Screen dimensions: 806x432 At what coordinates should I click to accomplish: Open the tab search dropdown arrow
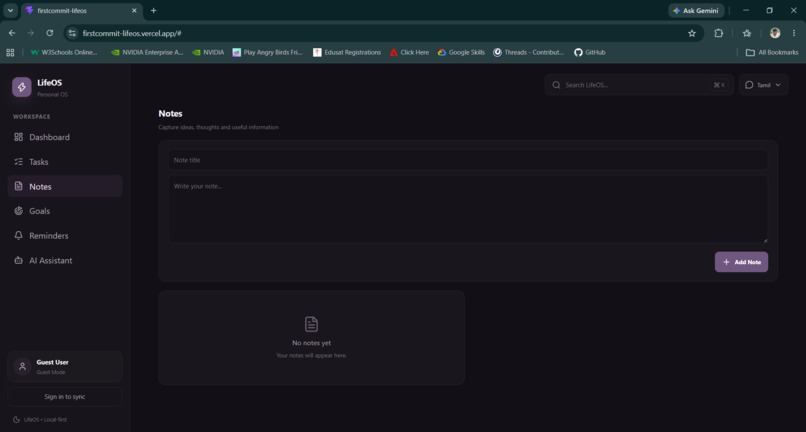[10, 10]
